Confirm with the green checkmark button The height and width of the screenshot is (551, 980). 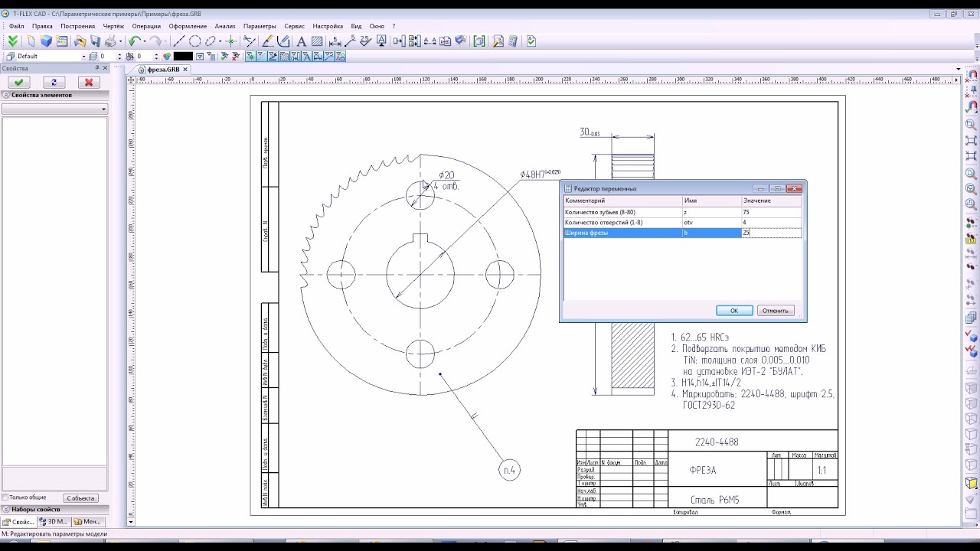point(18,82)
